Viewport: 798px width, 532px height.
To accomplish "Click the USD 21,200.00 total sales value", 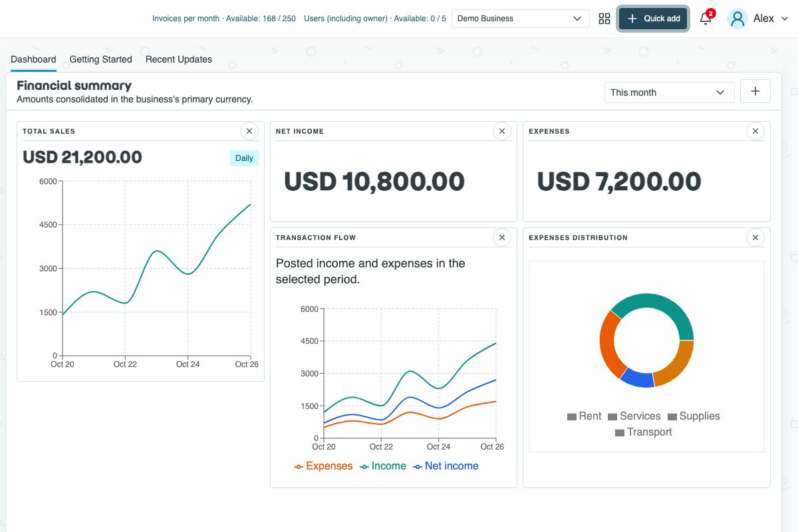I will tap(82, 157).
